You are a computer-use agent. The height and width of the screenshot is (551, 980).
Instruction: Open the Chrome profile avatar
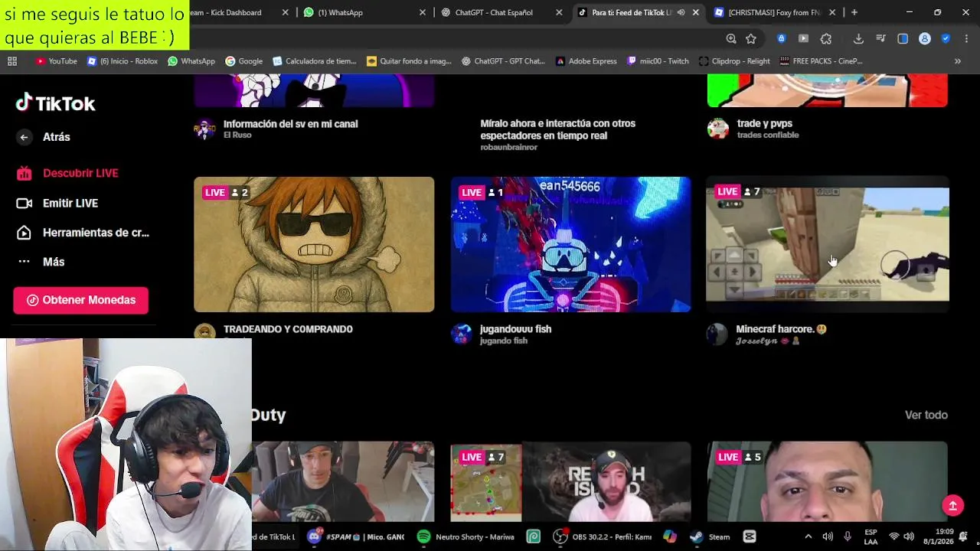(x=925, y=38)
